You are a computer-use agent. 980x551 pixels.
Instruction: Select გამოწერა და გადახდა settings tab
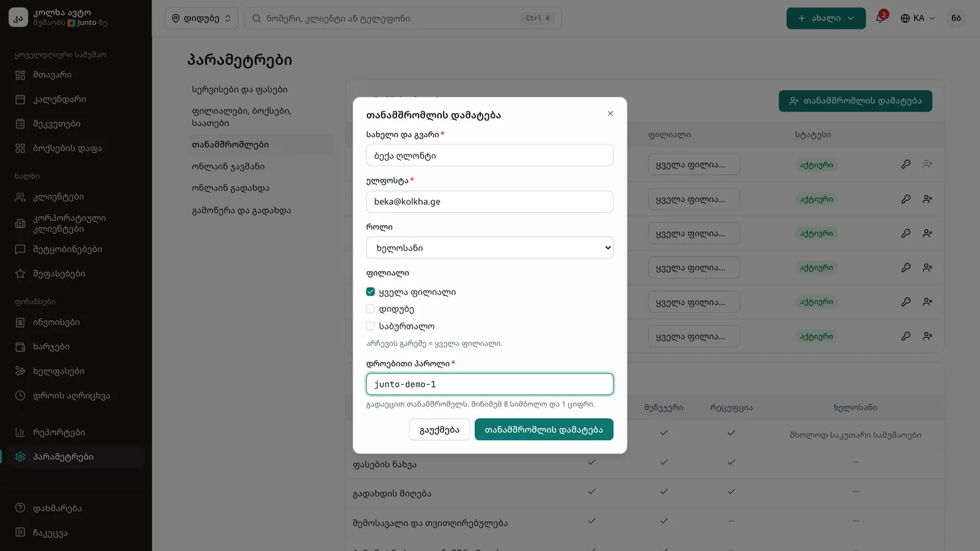pos(241,211)
